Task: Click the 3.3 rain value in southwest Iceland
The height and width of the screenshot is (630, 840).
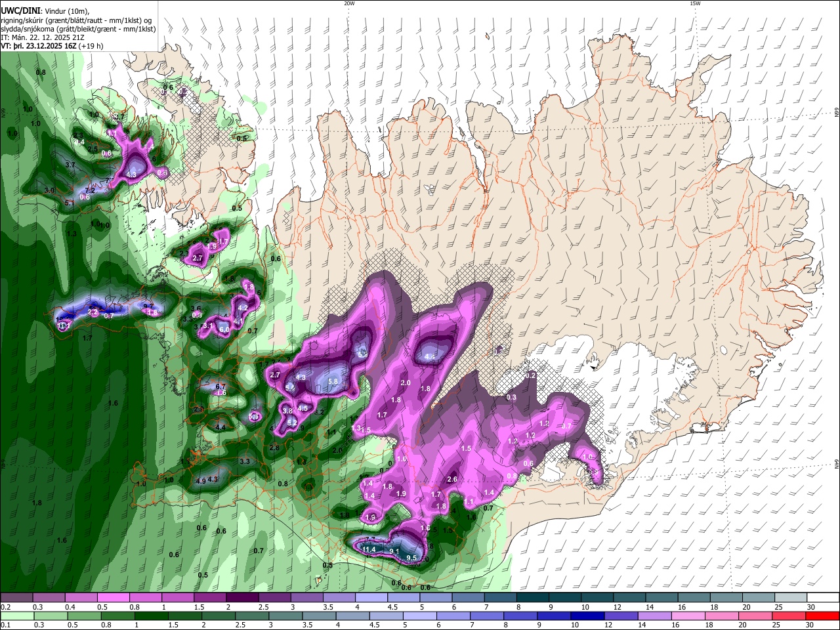Action: (x=245, y=461)
